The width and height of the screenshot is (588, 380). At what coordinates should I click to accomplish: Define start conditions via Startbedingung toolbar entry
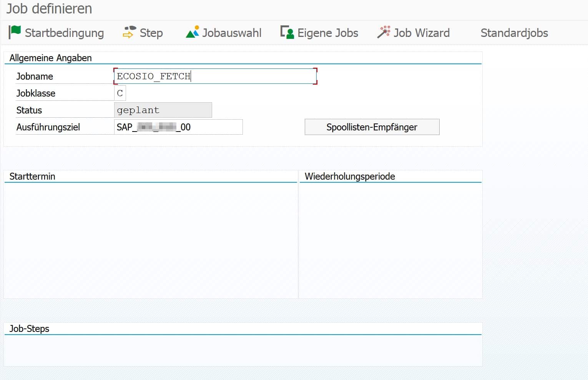coord(64,33)
